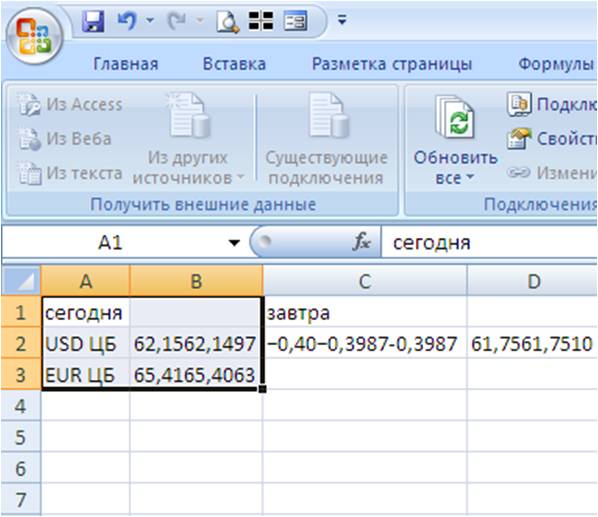Open the Разметка страницы tab

(x=392, y=64)
